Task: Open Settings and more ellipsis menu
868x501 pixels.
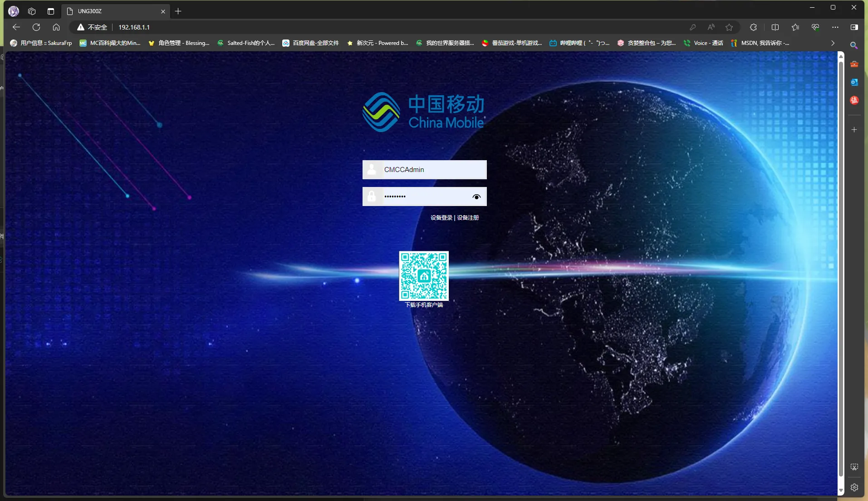Action: tap(835, 27)
